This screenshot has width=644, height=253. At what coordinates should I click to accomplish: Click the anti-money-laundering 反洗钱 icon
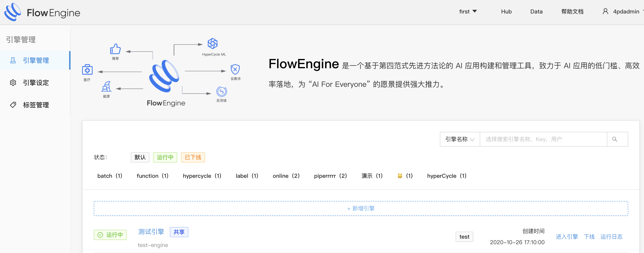222,92
